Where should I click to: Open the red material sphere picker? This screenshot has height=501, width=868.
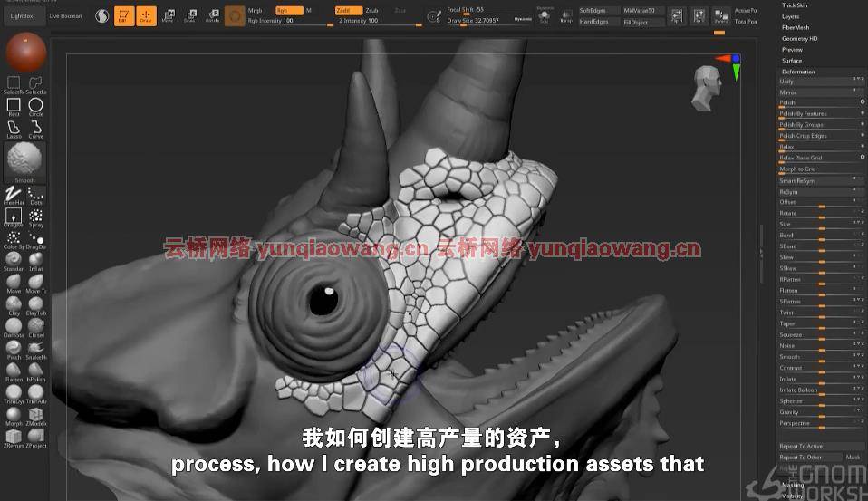tap(25, 52)
